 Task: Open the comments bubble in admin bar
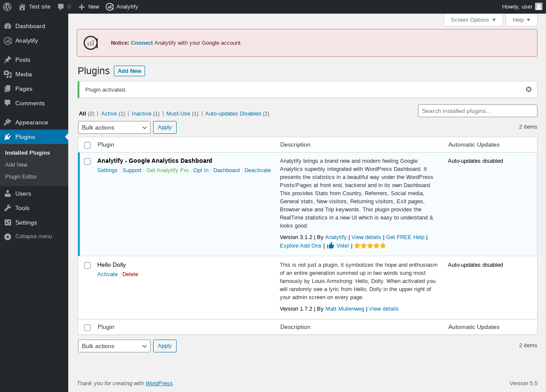[x=61, y=7]
